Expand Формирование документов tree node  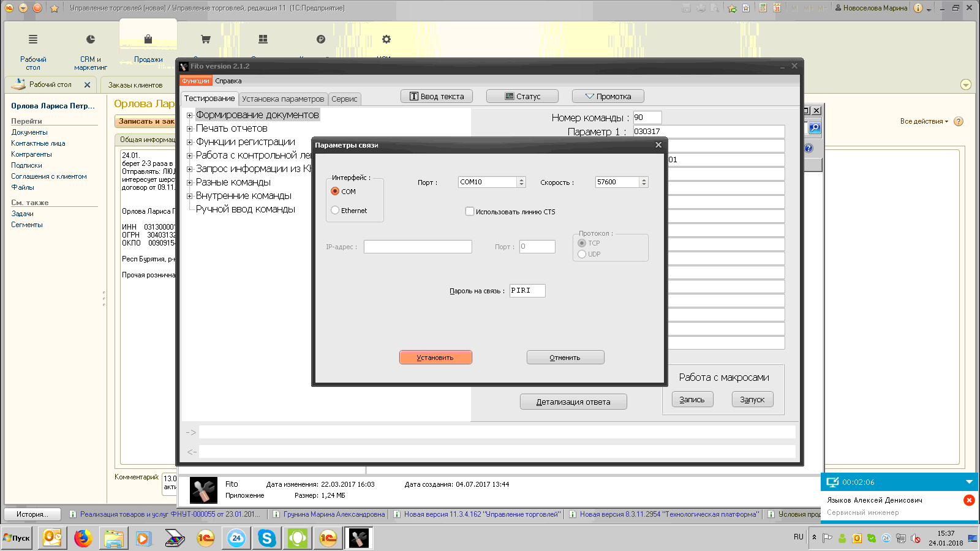(190, 115)
